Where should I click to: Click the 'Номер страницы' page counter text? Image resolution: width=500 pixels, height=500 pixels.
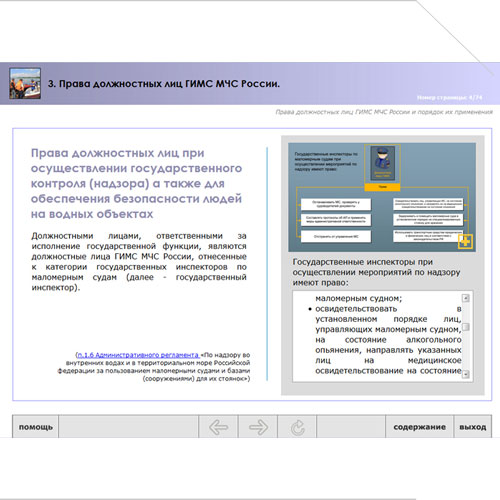pos(449,98)
